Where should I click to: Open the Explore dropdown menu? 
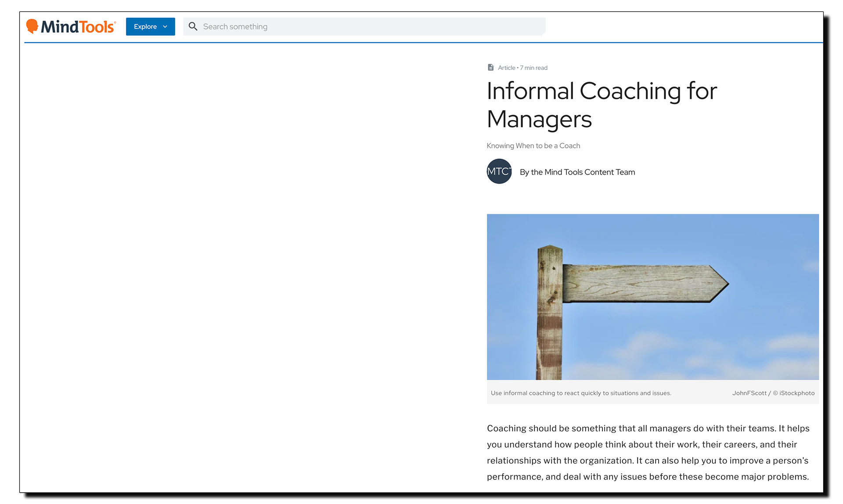(145, 27)
